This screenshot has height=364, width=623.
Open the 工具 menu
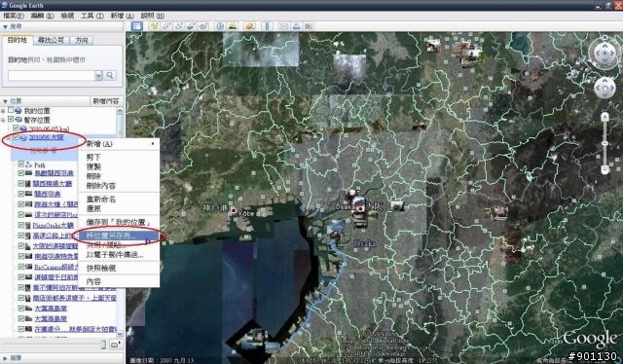(92, 16)
